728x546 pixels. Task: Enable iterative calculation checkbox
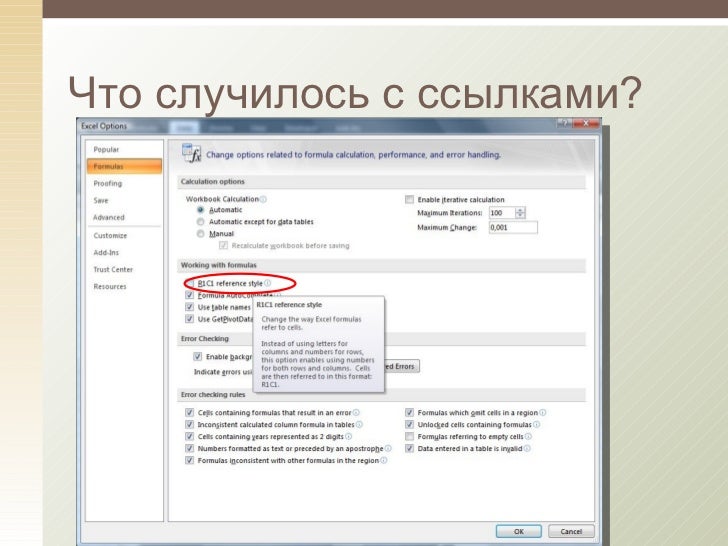pos(409,200)
